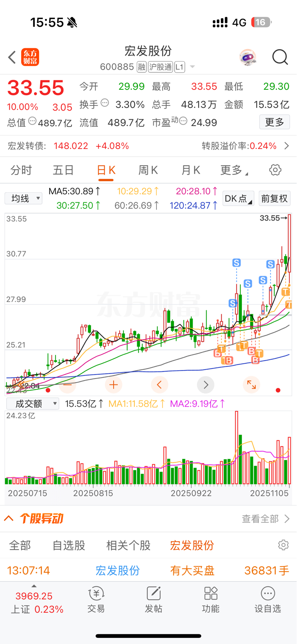Switch to 周K chart tab
Screen dimensions: 297x644
point(148,170)
